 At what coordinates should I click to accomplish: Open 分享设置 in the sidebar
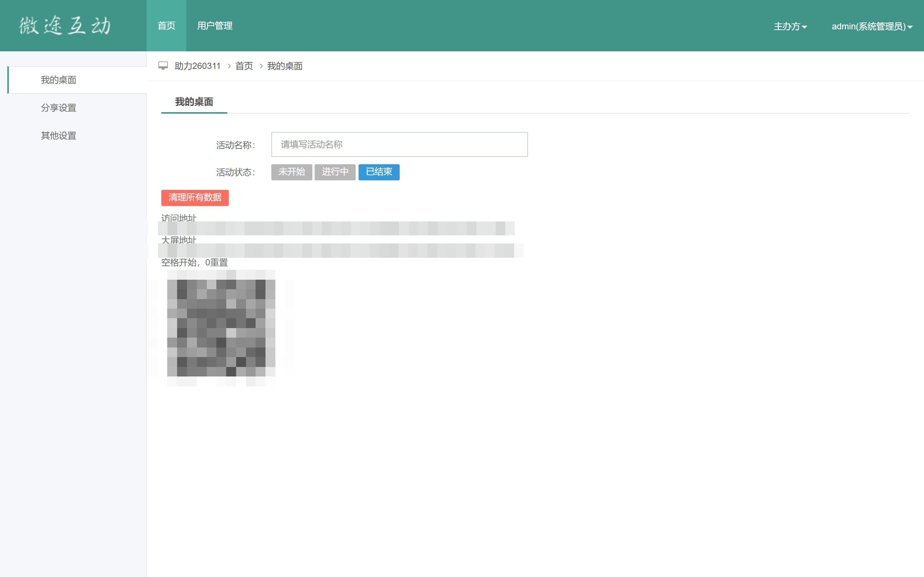(x=58, y=108)
